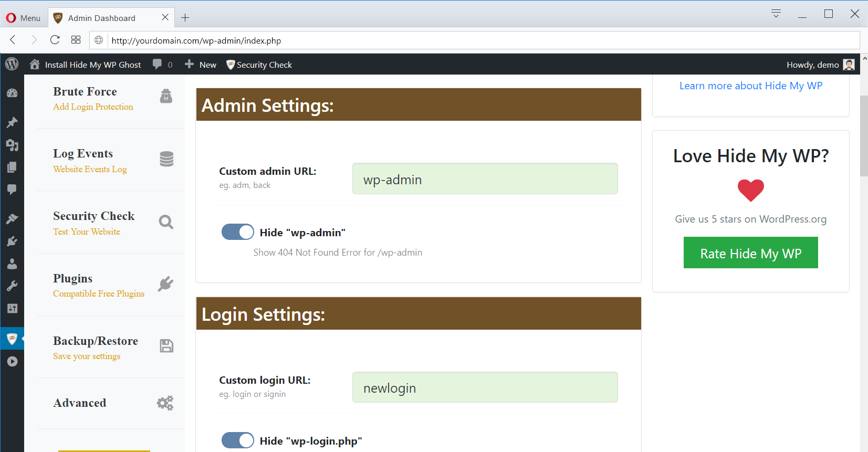Open the Opera speed dial grid icon

76,40
